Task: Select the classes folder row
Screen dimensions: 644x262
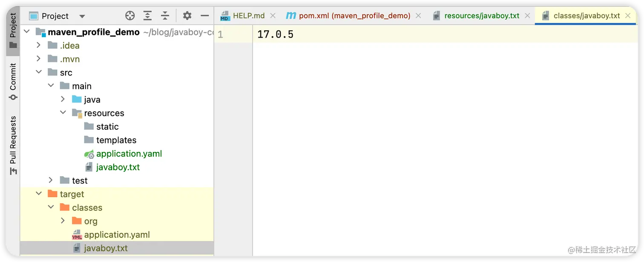Action: point(117,208)
